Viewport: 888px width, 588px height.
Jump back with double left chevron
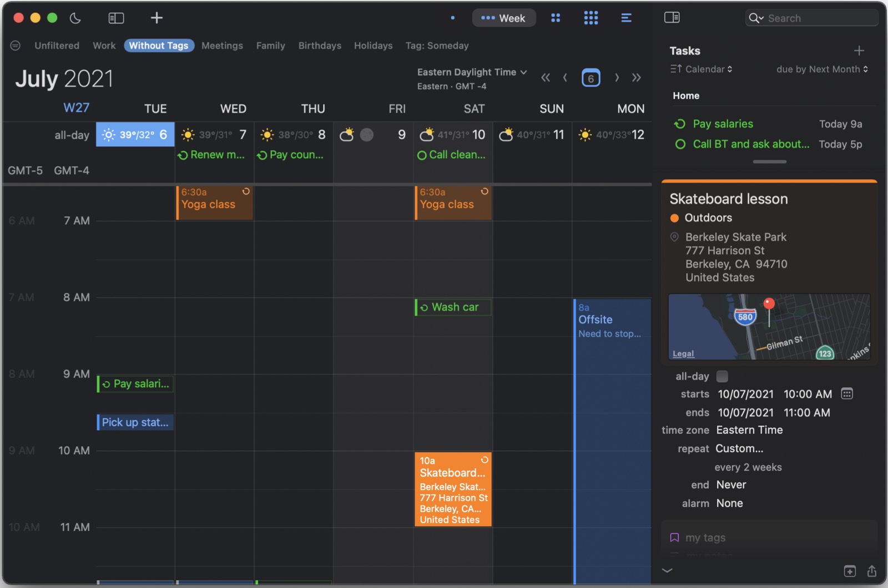point(546,78)
